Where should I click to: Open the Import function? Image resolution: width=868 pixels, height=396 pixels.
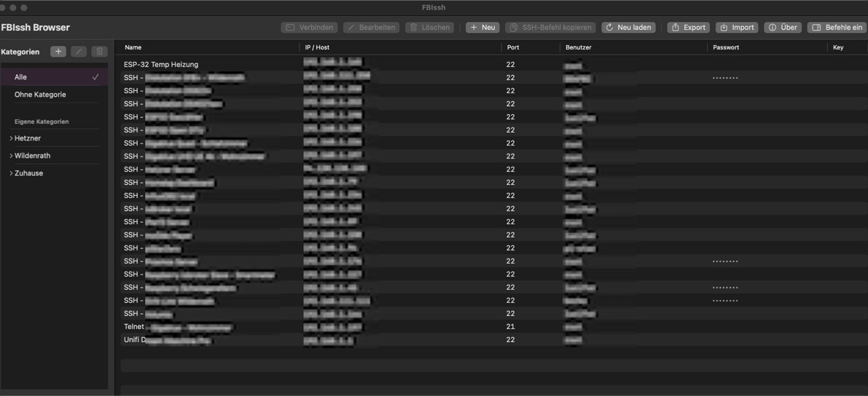point(737,28)
